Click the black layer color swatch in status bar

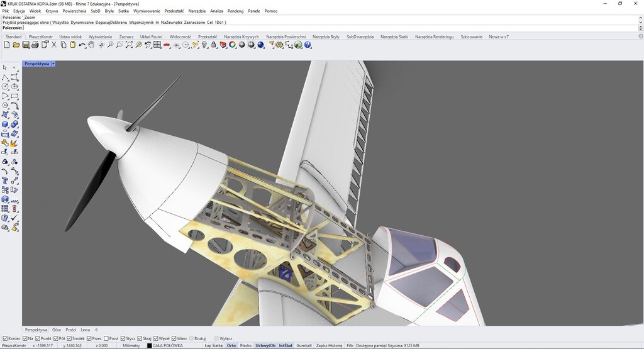pyautogui.click(x=150, y=345)
